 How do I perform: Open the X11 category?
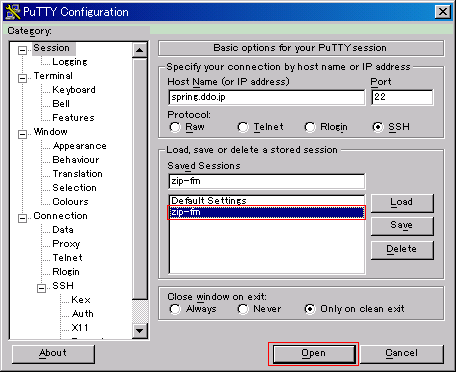[x=80, y=328]
